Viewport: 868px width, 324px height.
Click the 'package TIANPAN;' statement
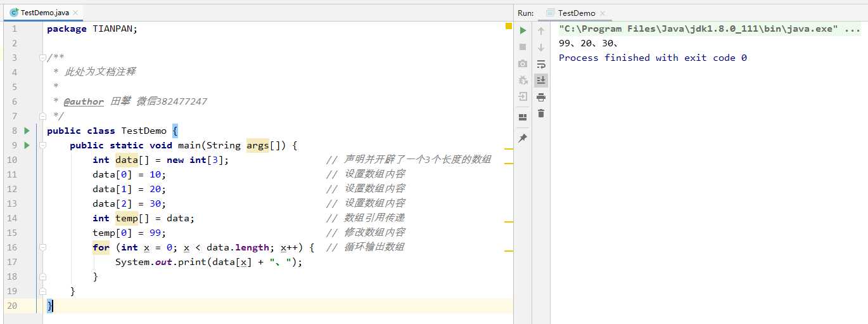coord(92,29)
